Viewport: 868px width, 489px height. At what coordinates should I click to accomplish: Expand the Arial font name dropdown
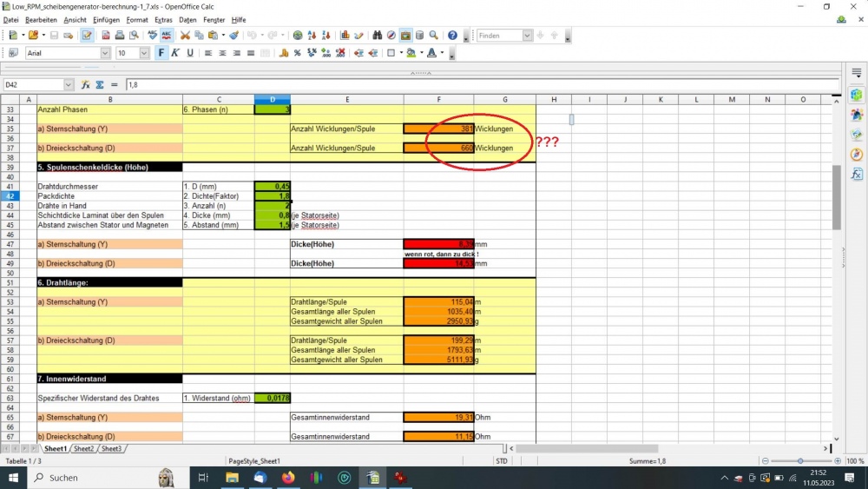(x=105, y=53)
